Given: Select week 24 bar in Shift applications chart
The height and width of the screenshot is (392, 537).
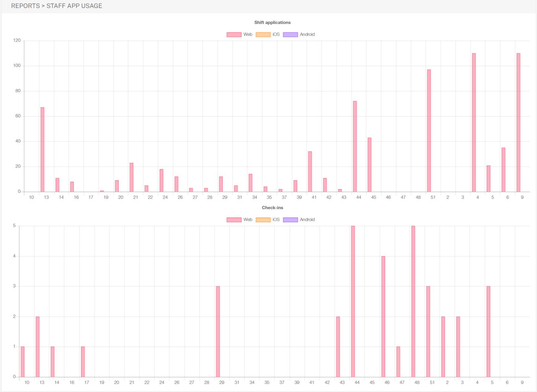Looking at the screenshot, I should (x=161, y=181).
